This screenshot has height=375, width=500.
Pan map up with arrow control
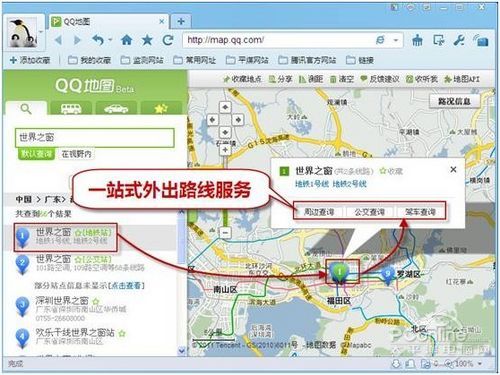click(x=225, y=107)
